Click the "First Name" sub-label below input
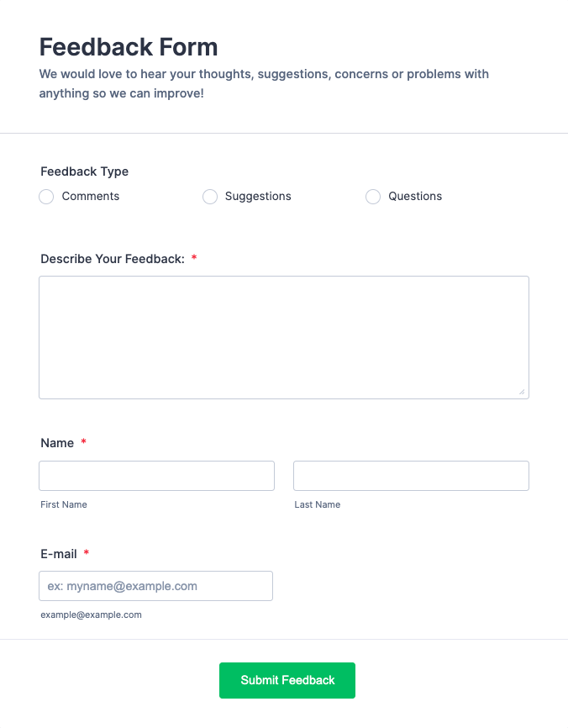Screen dimensions: 568x728 pyautogui.click(x=64, y=505)
